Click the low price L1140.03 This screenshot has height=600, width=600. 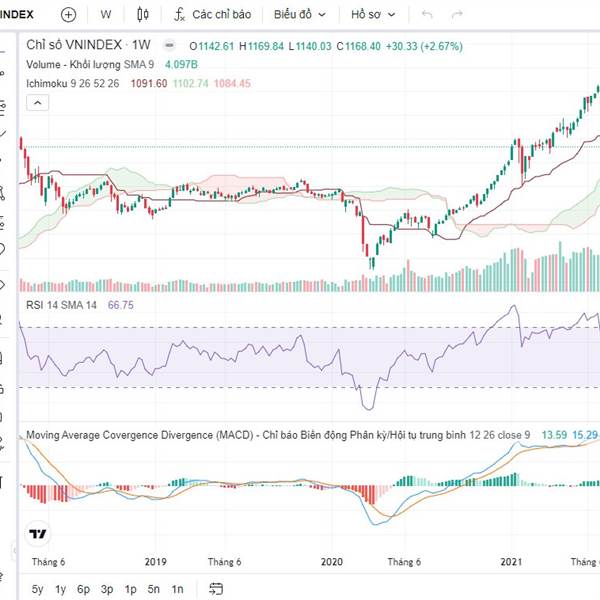[310, 46]
